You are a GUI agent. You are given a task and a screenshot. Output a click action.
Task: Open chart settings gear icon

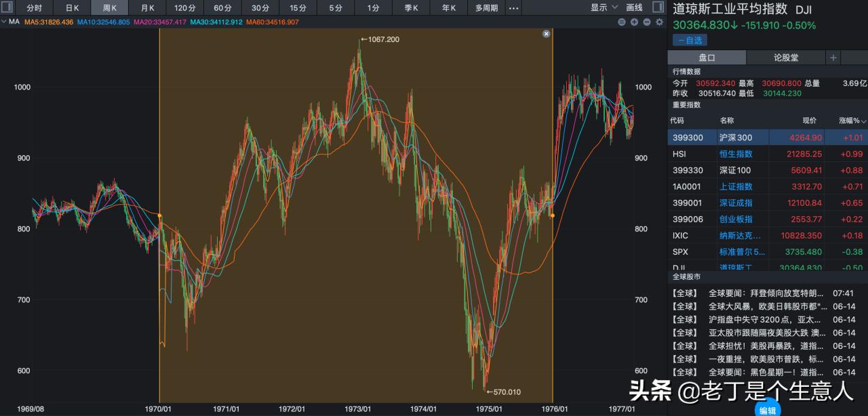(659, 22)
